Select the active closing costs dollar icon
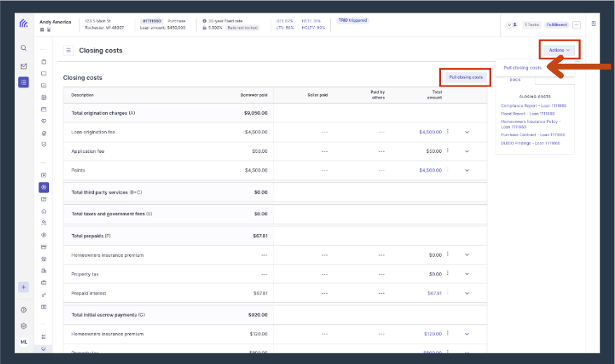615x364 pixels. 44,187
